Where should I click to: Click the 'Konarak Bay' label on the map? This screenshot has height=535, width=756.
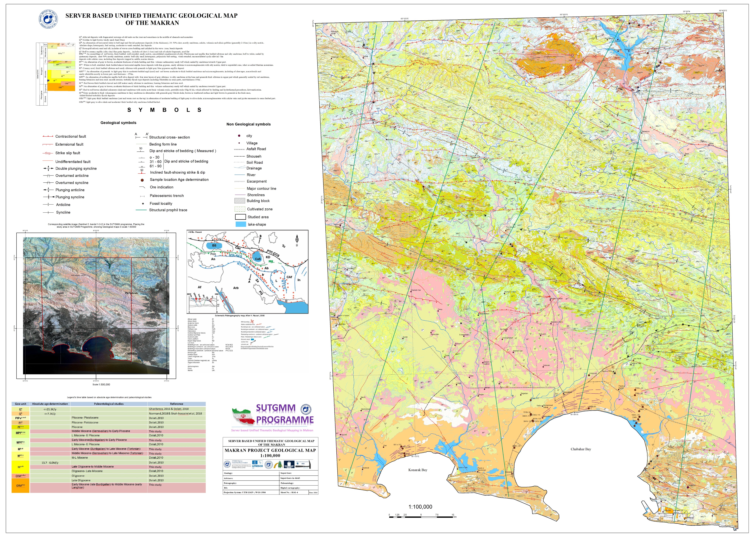coord(418,470)
